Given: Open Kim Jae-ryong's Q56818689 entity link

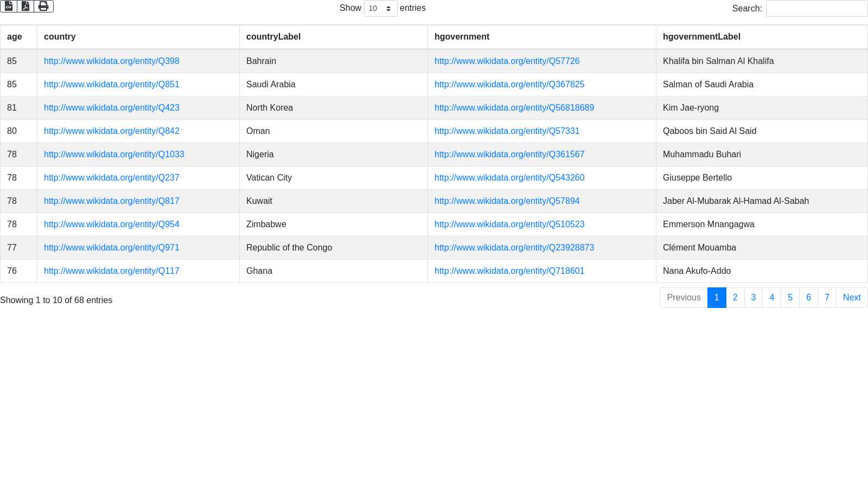Looking at the screenshot, I should pyautogui.click(x=514, y=108).
